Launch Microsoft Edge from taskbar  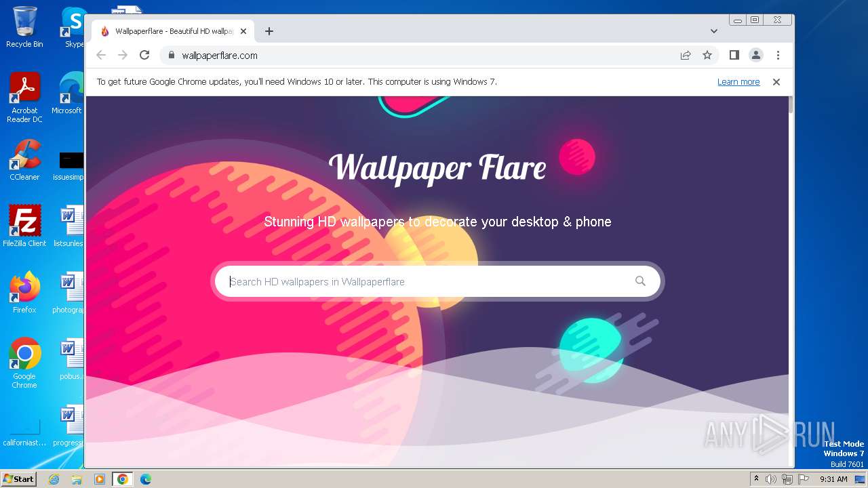pyautogui.click(x=146, y=479)
